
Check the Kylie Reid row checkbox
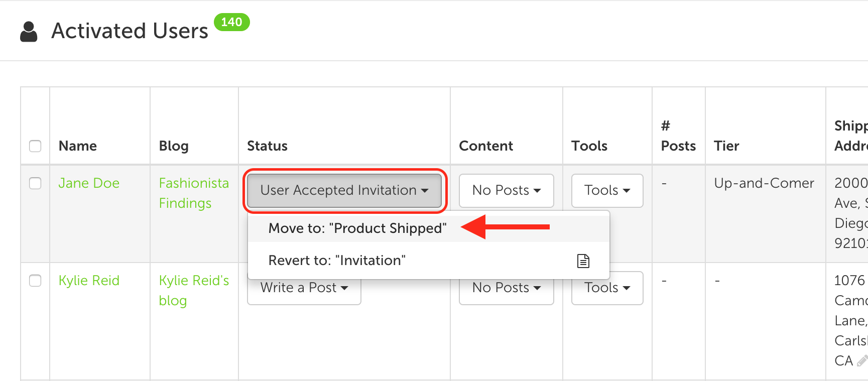click(x=35, y=281)
